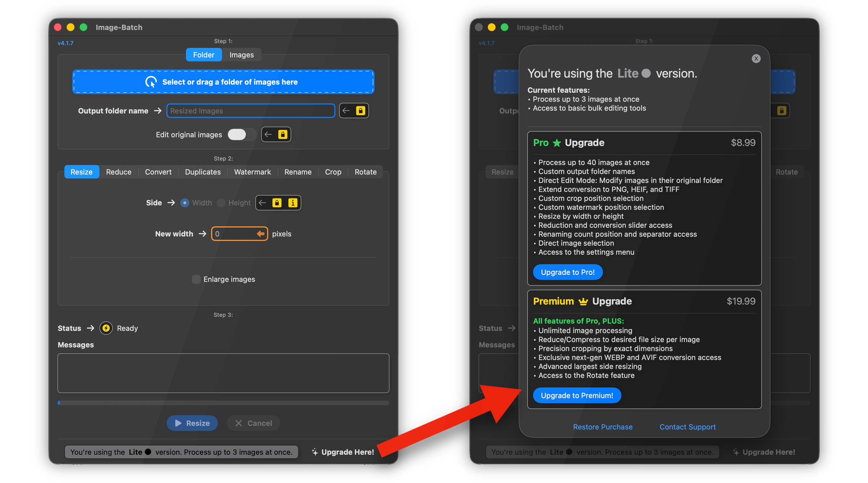868x483 pixels.
Task: Open the Watermark tab
Action: [x=252, y=172]
